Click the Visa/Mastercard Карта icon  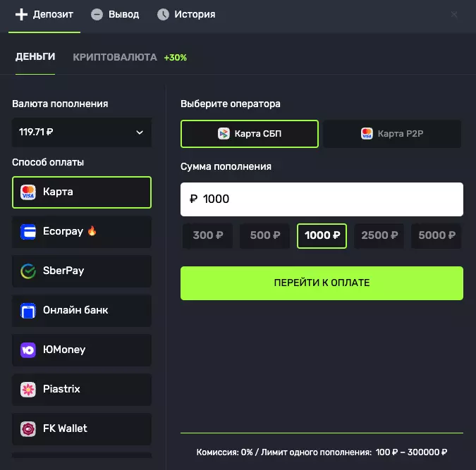click(x=28, y=192)
